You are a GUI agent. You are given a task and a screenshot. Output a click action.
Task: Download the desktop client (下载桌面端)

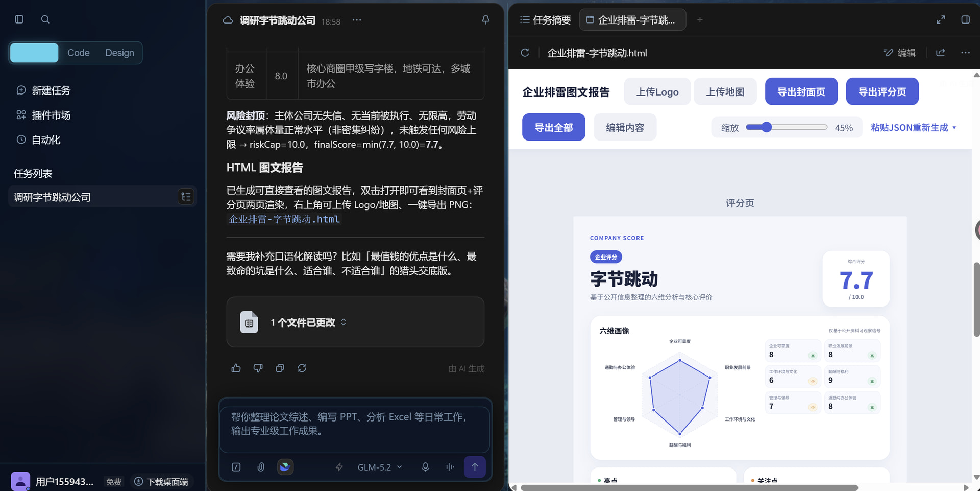point(161,482)
